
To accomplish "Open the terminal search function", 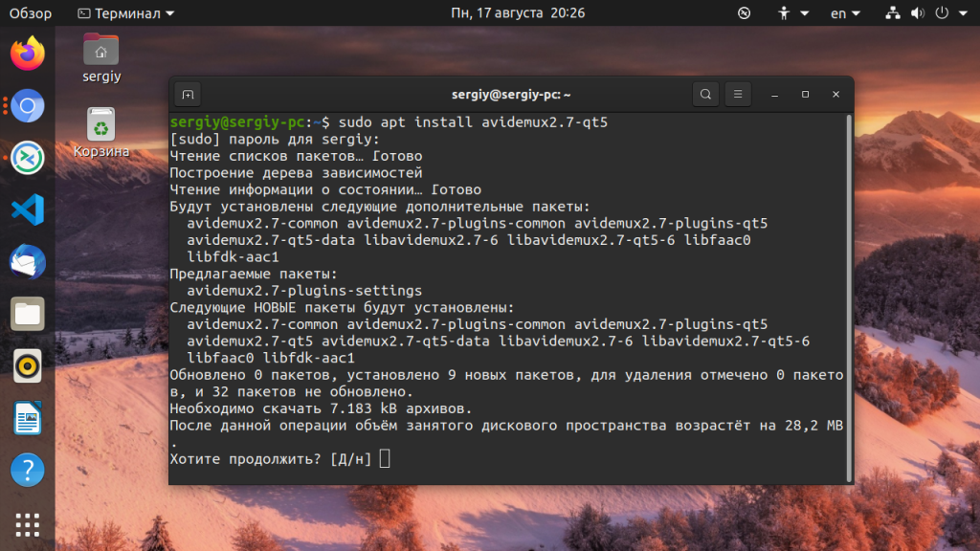I will click(705, 94).
